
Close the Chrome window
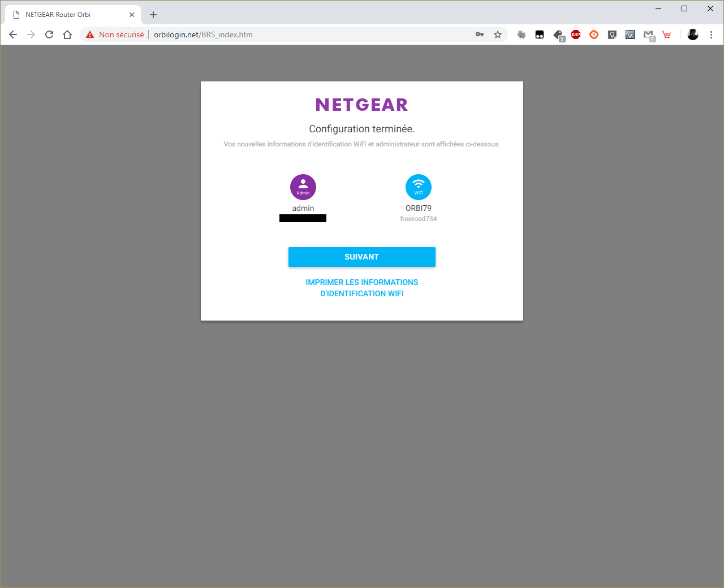click(710, 8)
